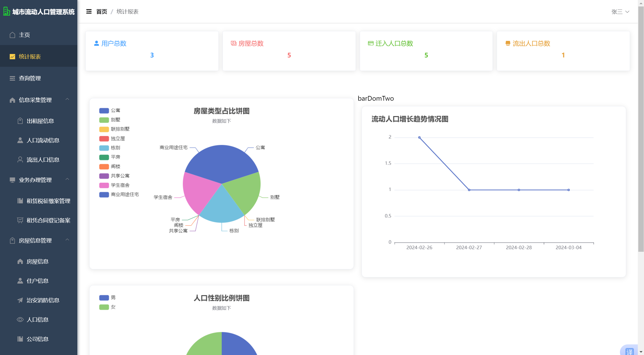Collapse 业务办理管理 submenu chevron

(x=67, y=179)
